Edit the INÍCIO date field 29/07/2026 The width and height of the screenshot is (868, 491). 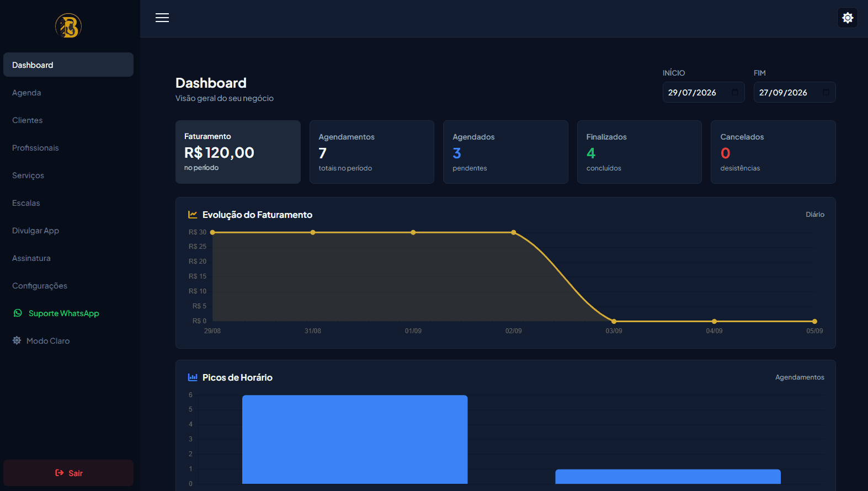tap(704, 92)
